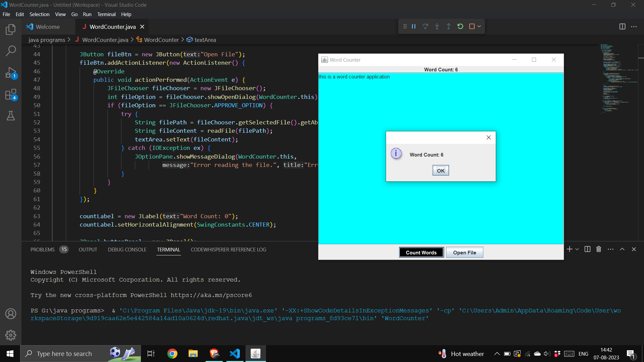Select the Explorer icon in activity bar

click(x=10, y=29)
